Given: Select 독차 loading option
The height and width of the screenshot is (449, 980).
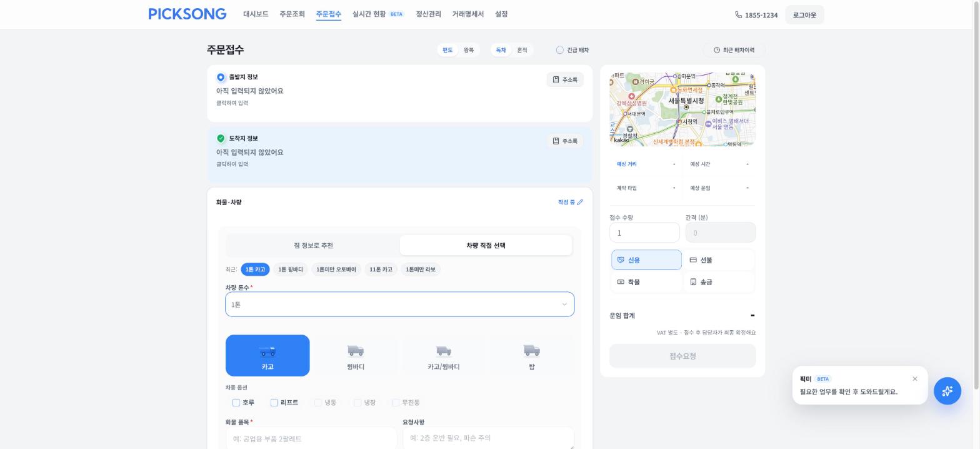Looking at the screenshot, I should [x=501, y=50].
